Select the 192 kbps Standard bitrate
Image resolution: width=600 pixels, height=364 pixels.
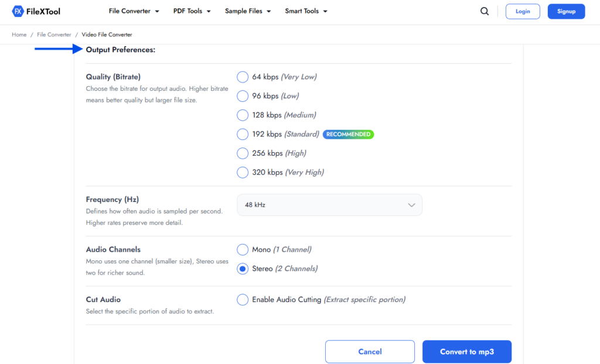point(242,134)
